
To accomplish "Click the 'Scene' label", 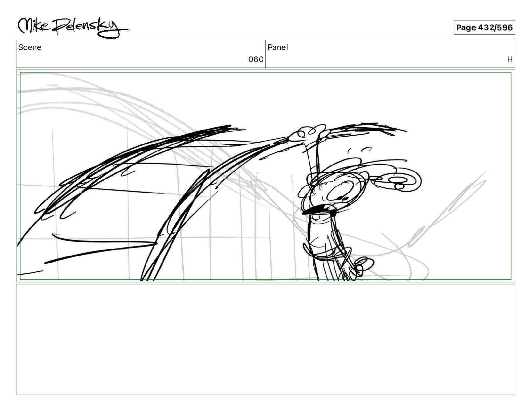I will coord(30,47).
